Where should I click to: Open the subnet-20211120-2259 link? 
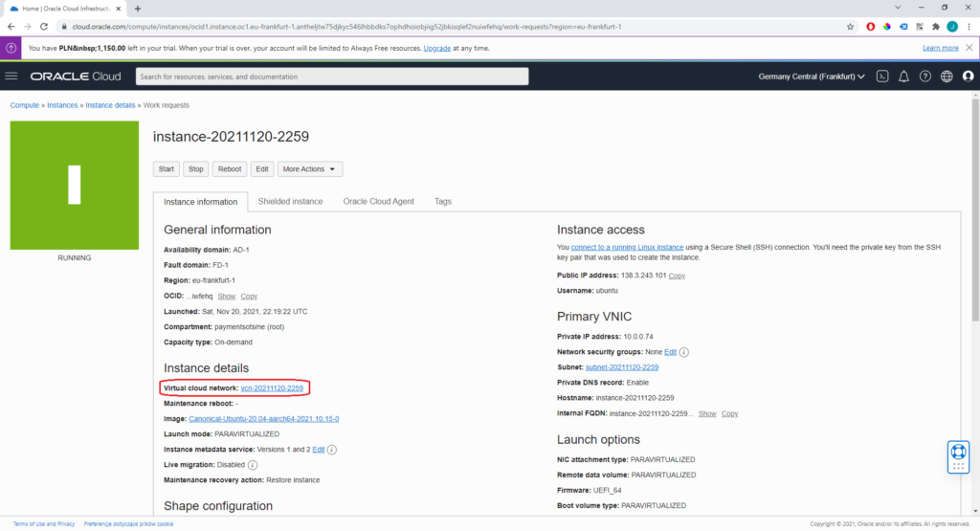pos(622,367)
